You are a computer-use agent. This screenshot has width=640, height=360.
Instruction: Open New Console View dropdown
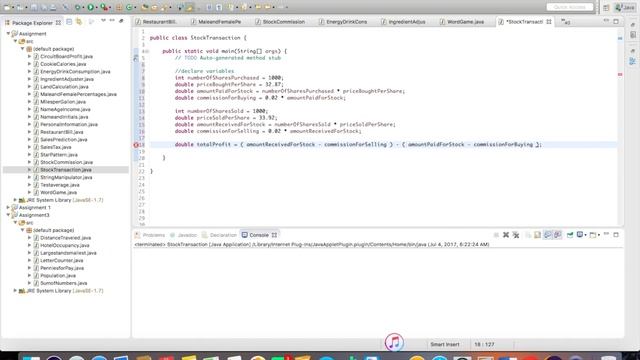coord(598,235)
